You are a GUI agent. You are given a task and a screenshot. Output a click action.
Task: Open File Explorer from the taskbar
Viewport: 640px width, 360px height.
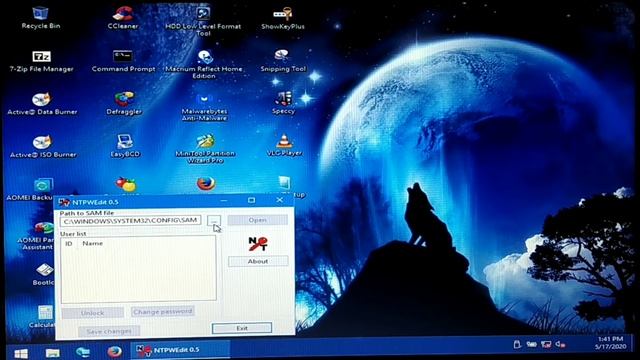(x=52, y=353)
